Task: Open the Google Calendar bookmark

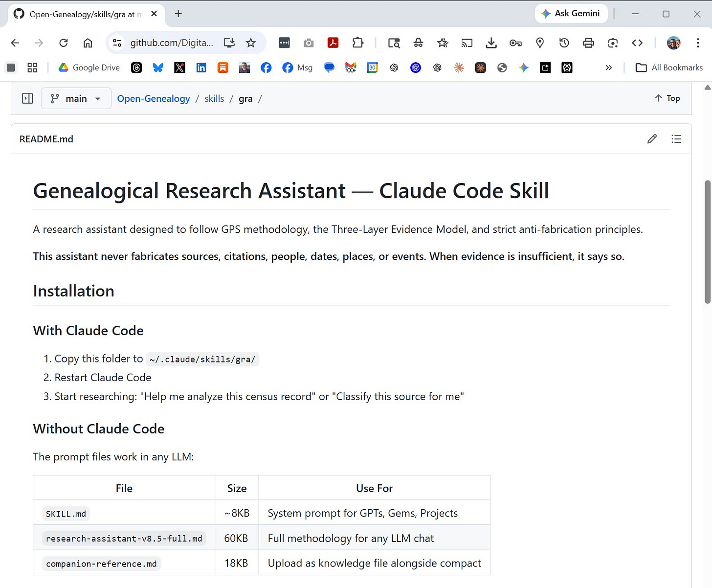Action: (x=373, y=68)
